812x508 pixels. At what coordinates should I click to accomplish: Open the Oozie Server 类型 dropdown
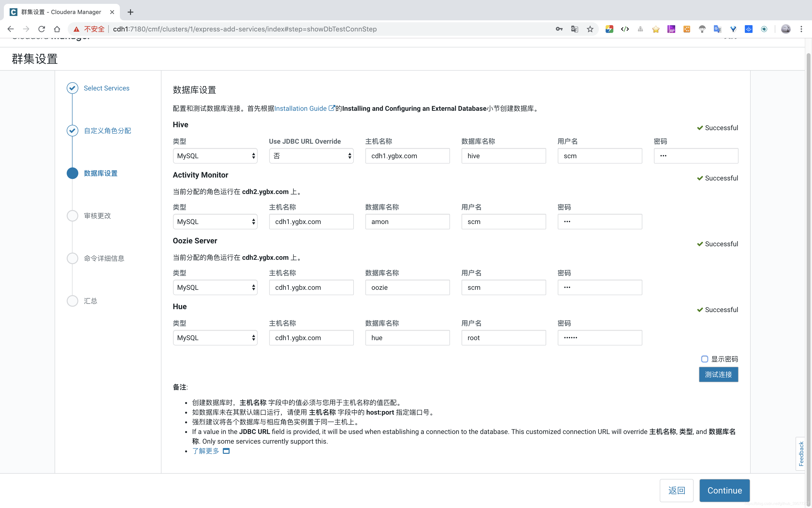215,288
